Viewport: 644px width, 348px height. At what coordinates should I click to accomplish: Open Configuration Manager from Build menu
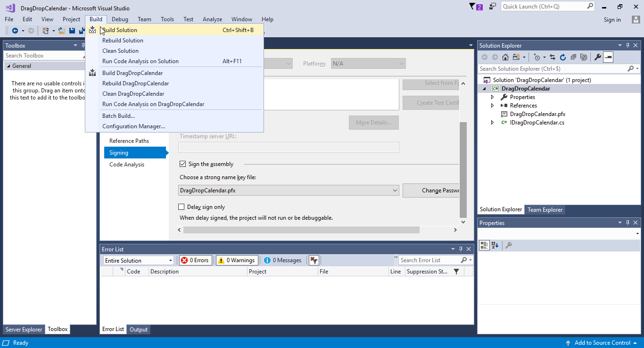point(174,126)
